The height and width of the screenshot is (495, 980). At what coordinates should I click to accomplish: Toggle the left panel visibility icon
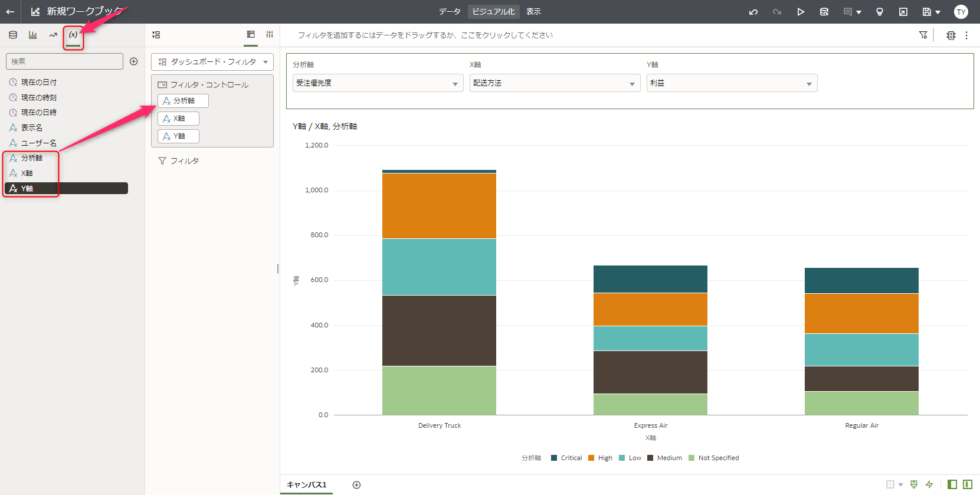click(952, 484)
